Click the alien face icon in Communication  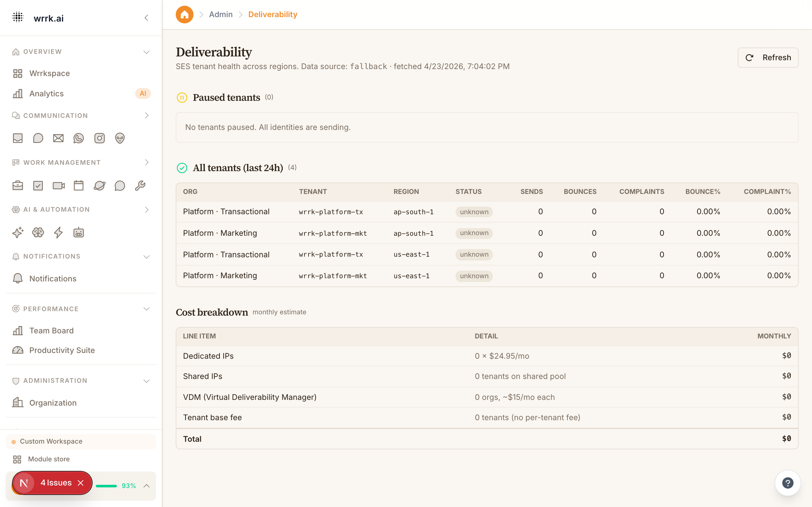(120, 138)
